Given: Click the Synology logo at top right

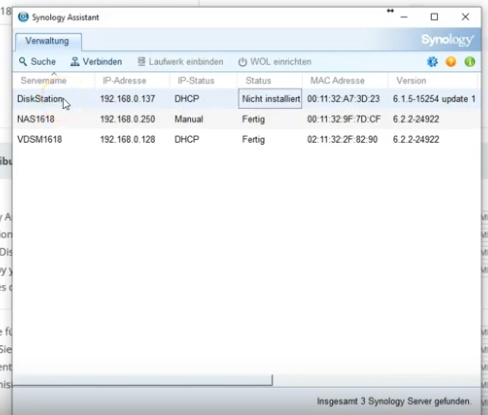Looking at the screenshot, I should [447, 40].
